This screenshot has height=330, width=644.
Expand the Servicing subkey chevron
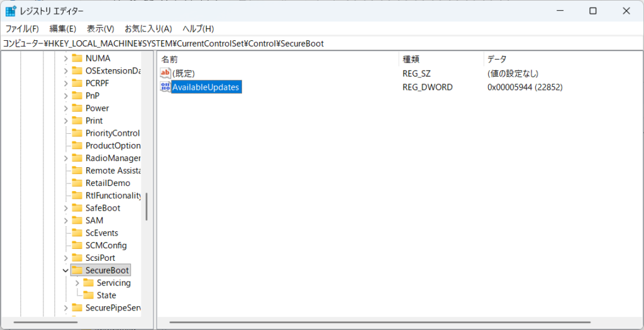click(x=77, y=283)
